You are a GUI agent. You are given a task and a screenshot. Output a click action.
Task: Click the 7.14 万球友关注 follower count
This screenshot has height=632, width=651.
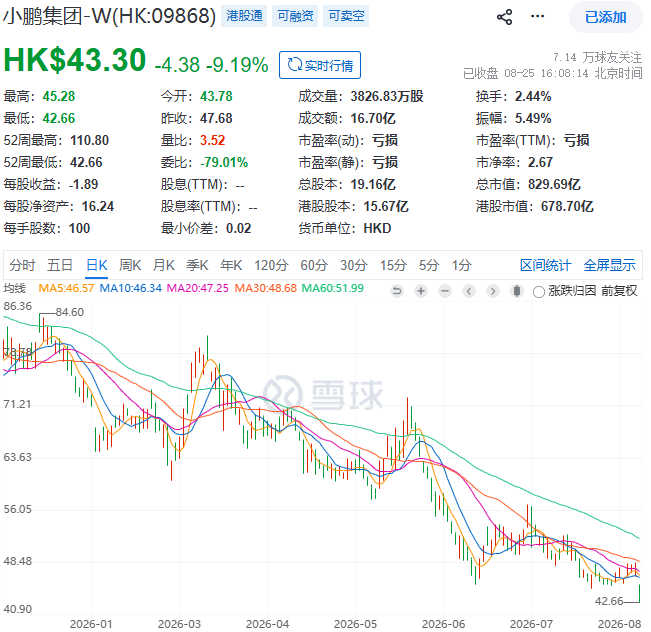pos(597,57)
